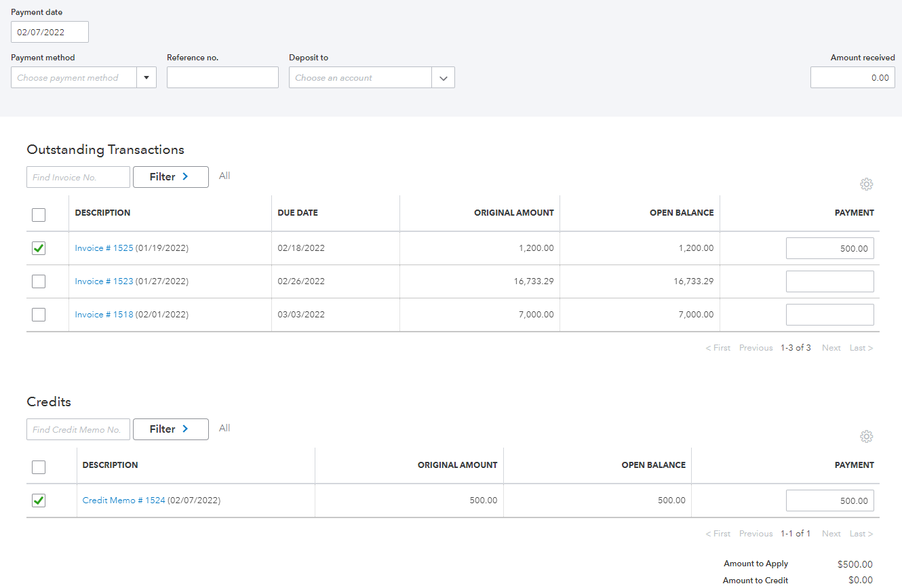Click the $0.00 Amount to Credit value
This screenshot has height=588, width=902.
coord(860,581)
